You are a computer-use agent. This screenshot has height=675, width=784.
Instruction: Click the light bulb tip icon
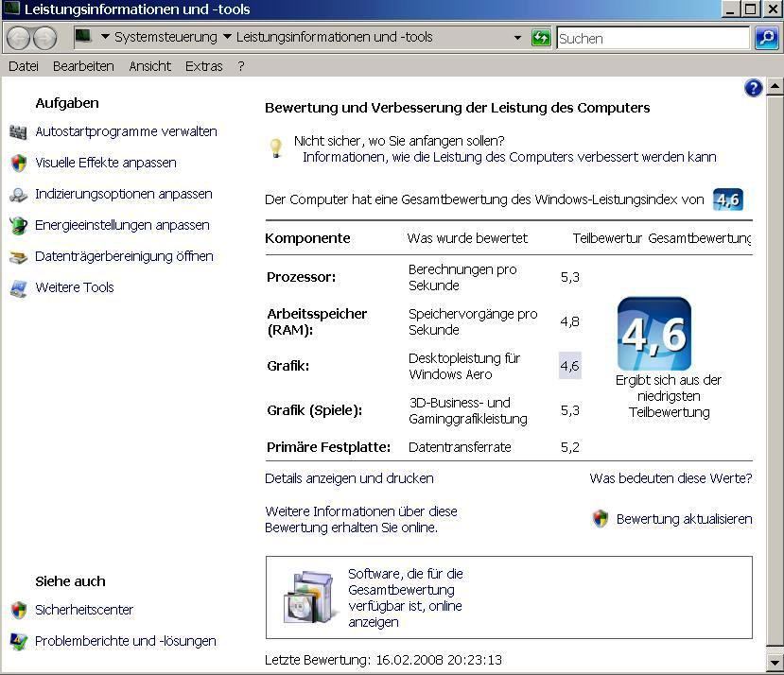(276, 148)
